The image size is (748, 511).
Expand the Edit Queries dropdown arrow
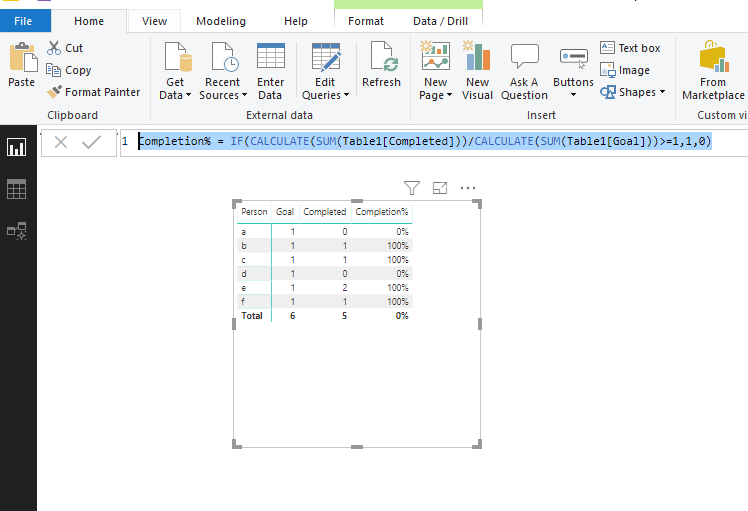click(346, 95)
